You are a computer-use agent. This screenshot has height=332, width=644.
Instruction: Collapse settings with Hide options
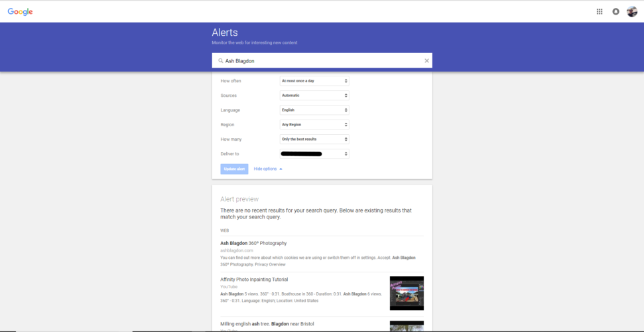pos(268,169)
